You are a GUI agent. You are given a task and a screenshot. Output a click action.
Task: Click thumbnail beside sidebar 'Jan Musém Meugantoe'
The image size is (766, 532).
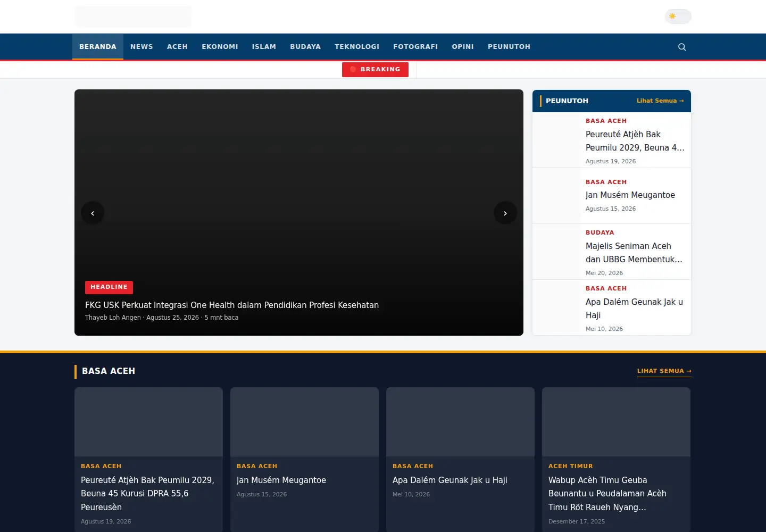point(556,196)
